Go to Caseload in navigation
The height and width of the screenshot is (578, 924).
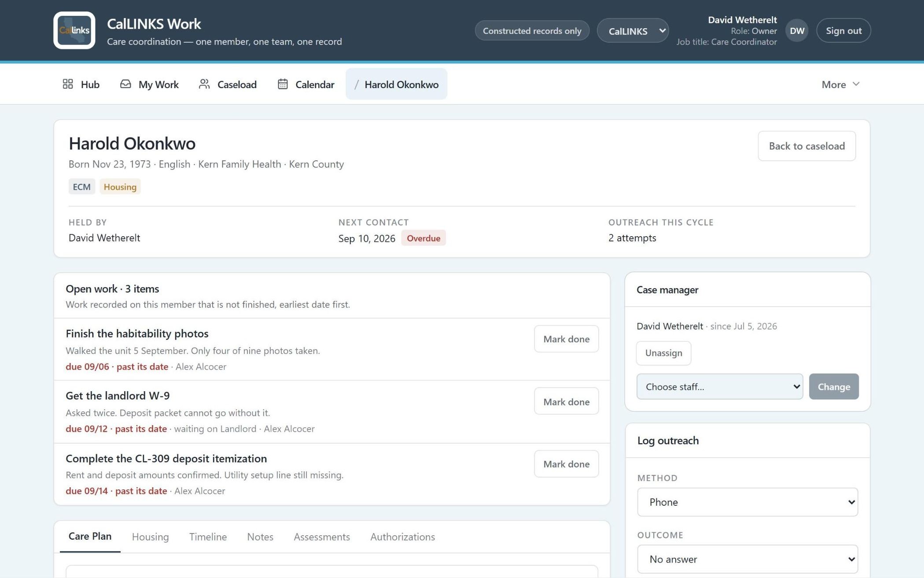[228, 84]
